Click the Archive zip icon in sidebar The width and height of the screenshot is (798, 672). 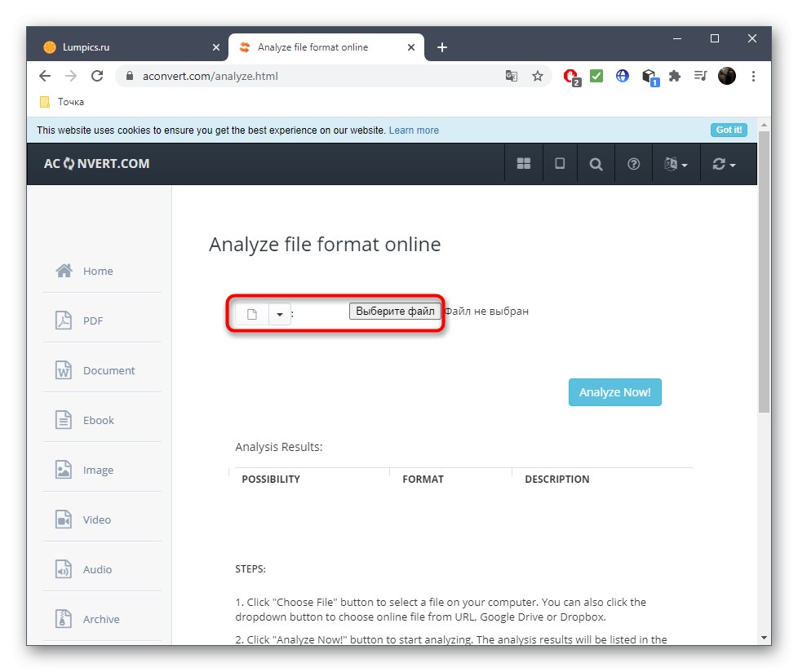click(x=63, y=619)
